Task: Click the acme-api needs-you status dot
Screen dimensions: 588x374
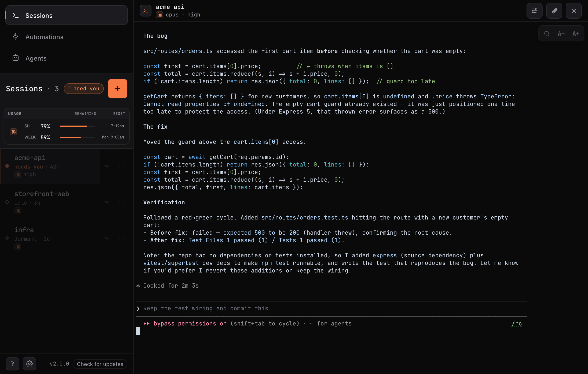Action: 7,166
